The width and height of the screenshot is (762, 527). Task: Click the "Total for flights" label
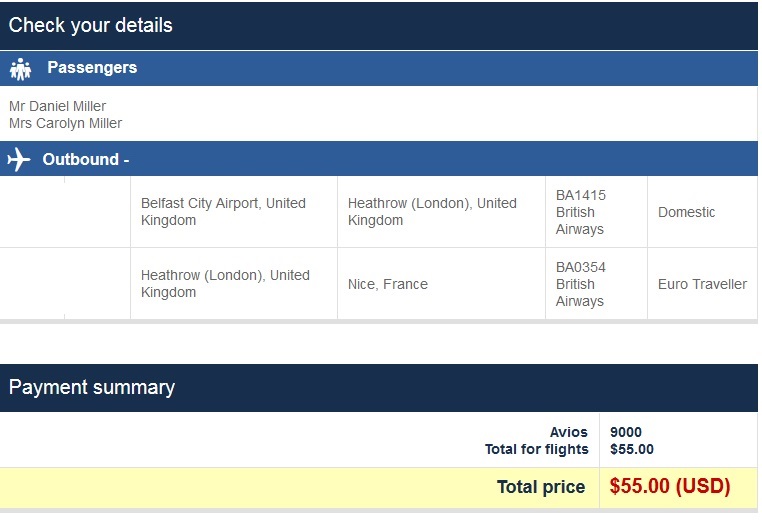click(537, 449)
